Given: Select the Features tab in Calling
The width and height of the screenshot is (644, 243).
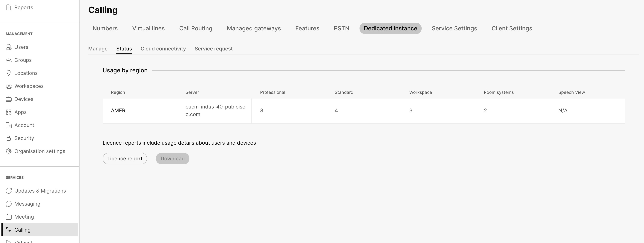Looking at the screenshot, I should click(308, 28).
